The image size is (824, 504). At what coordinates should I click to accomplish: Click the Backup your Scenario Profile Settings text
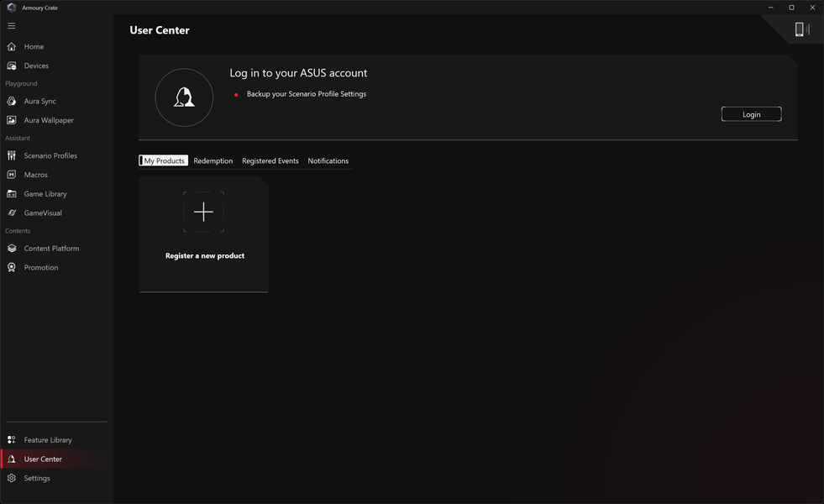pyautogui.click(x=307, y=94)
